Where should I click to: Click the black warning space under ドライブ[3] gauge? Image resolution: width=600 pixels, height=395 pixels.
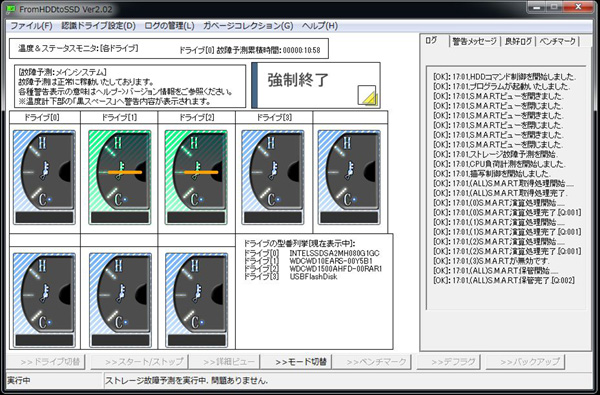[272, 217]
